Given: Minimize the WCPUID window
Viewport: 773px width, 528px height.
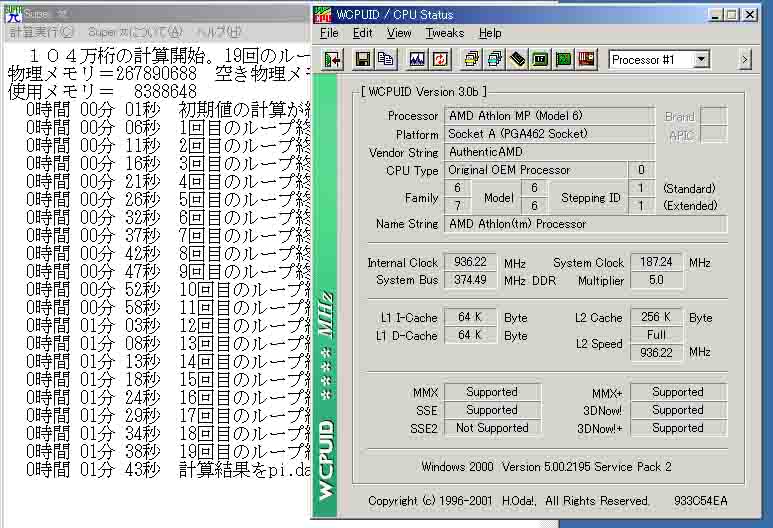Looking at the screenshot, I should (716, 15).
